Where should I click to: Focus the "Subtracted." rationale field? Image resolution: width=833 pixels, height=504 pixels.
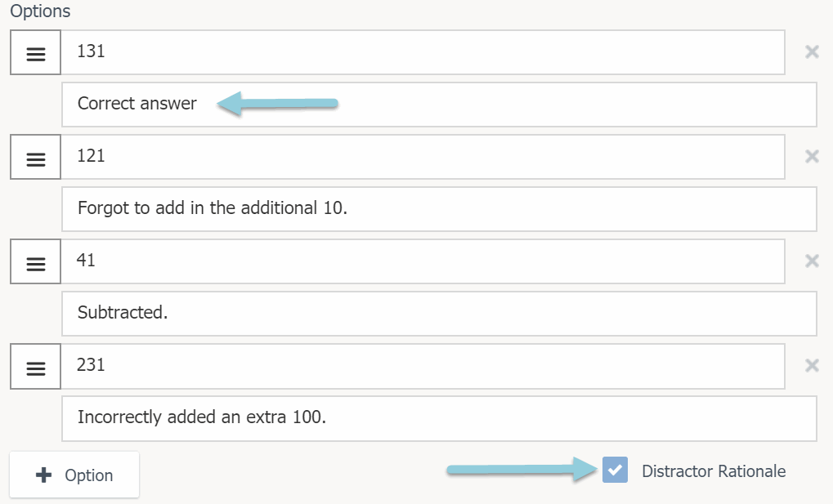click(x=439, y=314)
